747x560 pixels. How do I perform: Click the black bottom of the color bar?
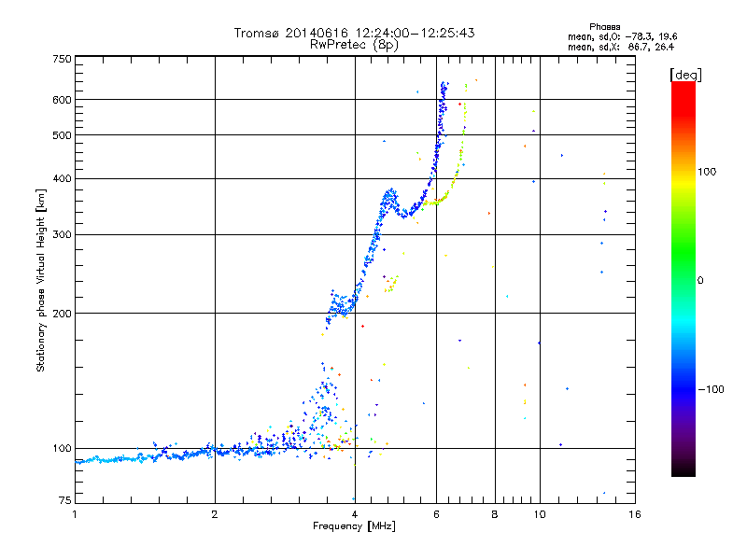click(684, 469)
